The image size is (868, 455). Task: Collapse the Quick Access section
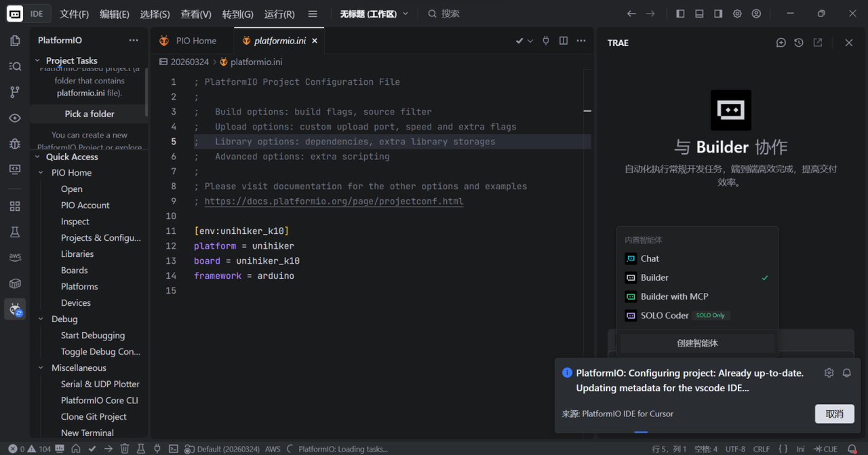point(38,157)
